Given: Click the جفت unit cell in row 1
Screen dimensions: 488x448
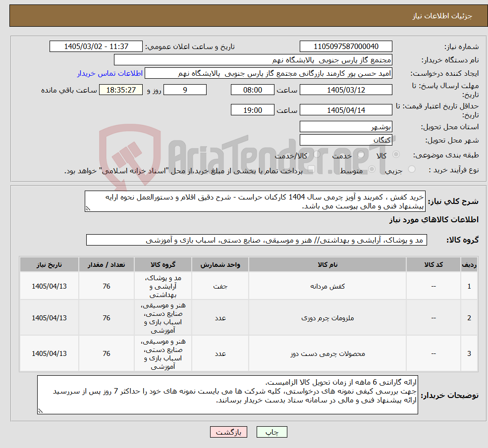Looking at the screenshot, I should pos(220,286).
